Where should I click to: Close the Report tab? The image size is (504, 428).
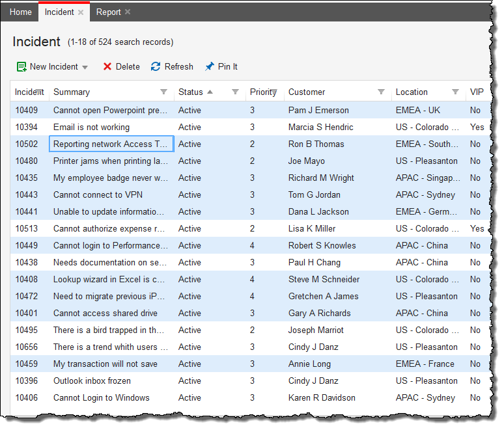point(128,12)
